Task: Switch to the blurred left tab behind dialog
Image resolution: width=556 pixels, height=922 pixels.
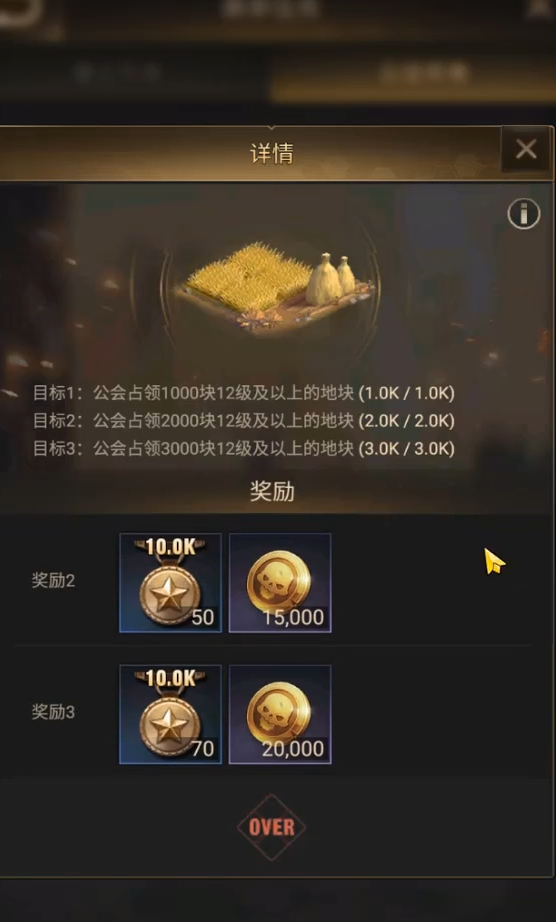Action: pos(118,74)
